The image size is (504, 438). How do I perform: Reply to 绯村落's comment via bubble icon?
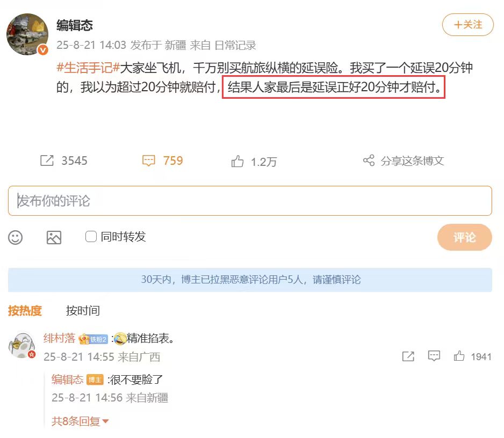pyautogui.click(x=434, y=356)
